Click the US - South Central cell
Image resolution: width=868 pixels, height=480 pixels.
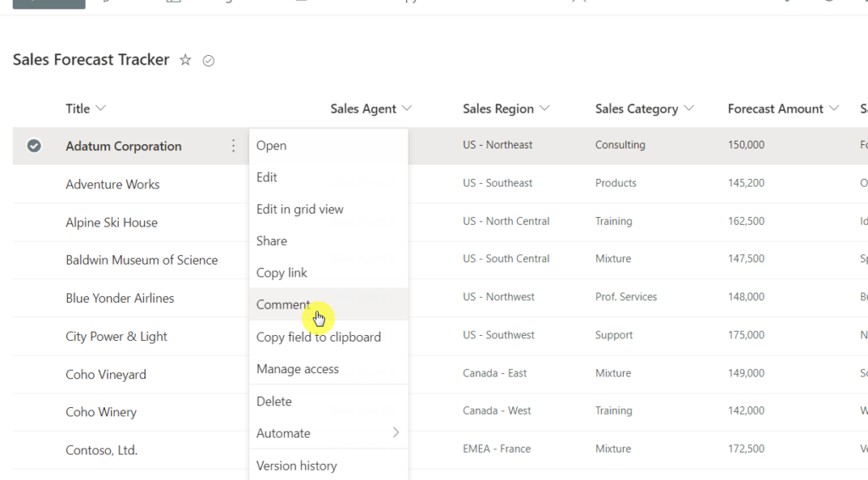point(506,259)
